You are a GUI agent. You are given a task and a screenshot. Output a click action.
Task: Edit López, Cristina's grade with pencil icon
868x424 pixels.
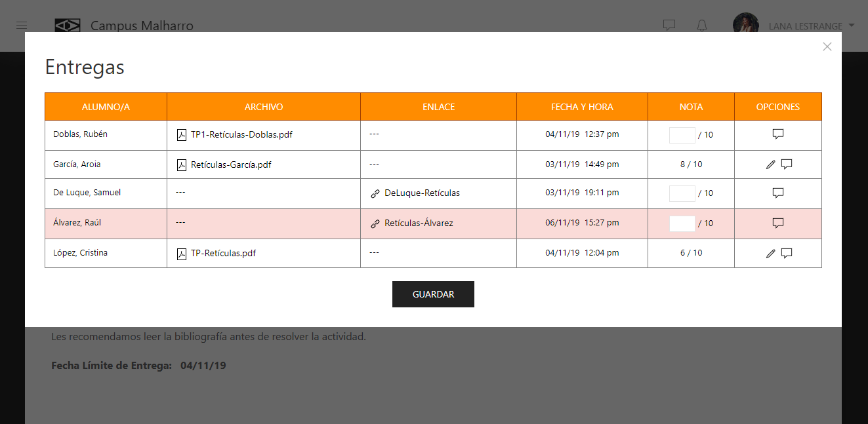[770, 254]
